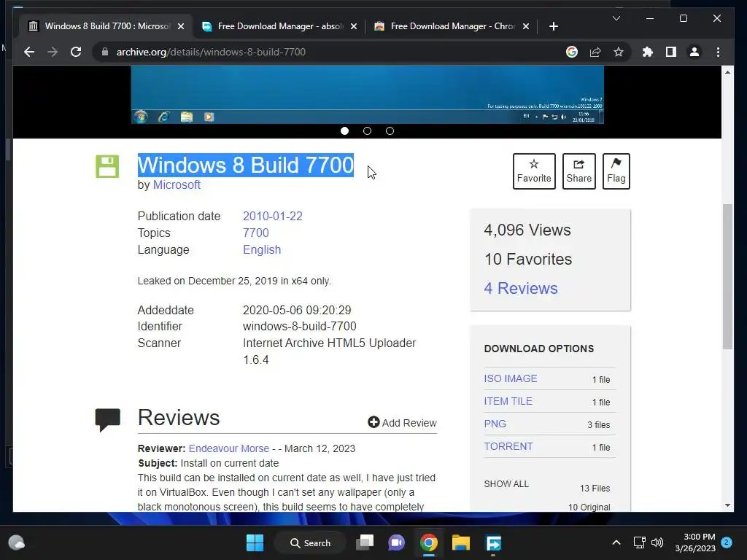
Task: Open File Explorer from the taskbar
Action: pos(461,542)
